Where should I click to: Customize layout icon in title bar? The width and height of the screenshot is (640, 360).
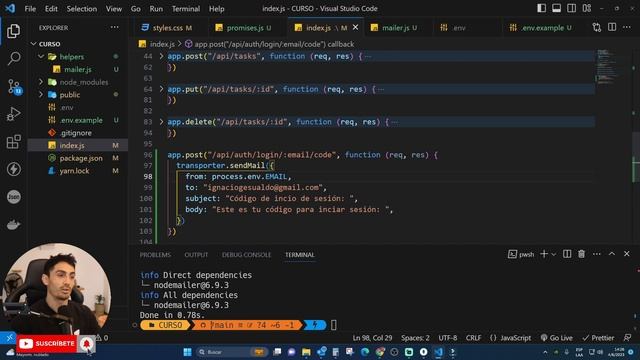[x=587, y=8]
